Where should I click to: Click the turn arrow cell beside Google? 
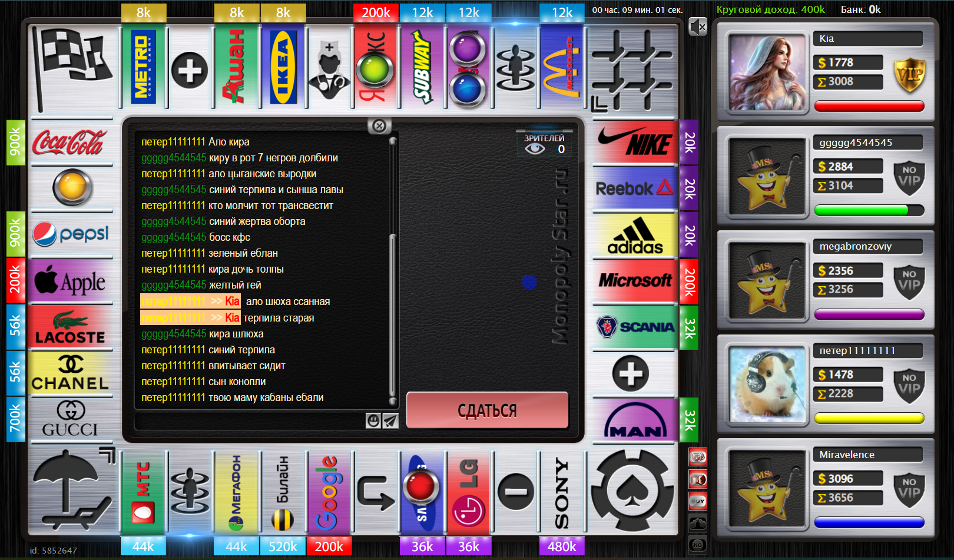point(376,493)
